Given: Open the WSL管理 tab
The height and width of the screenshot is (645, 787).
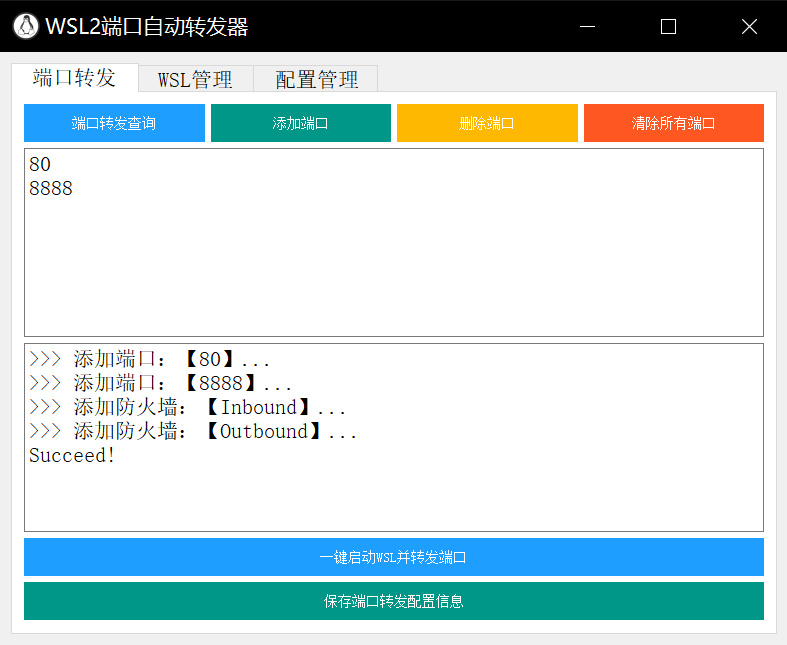Looking at the screenshot, I should [x=196, y=79].
